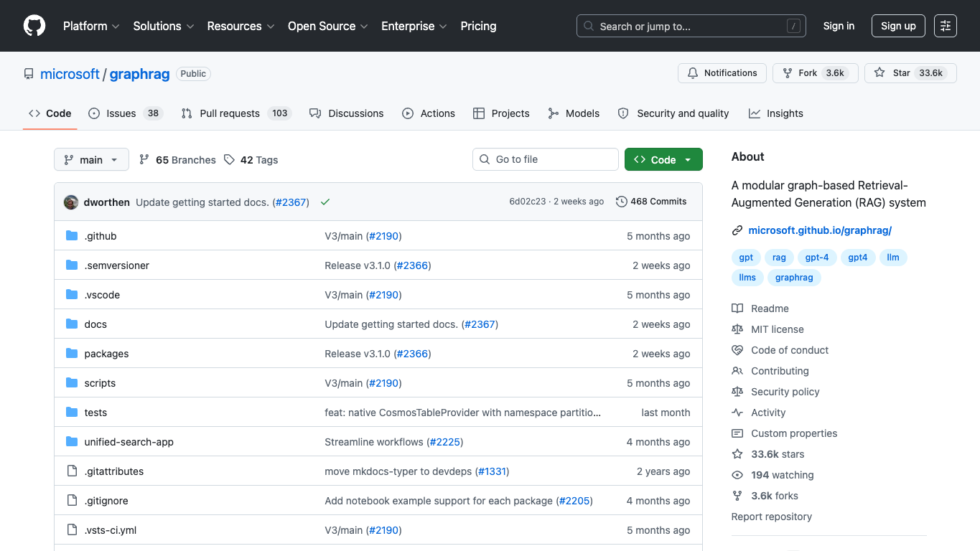Click the Search or jump to field
This screenshot has height=551, width=980.
click(691, 26)
